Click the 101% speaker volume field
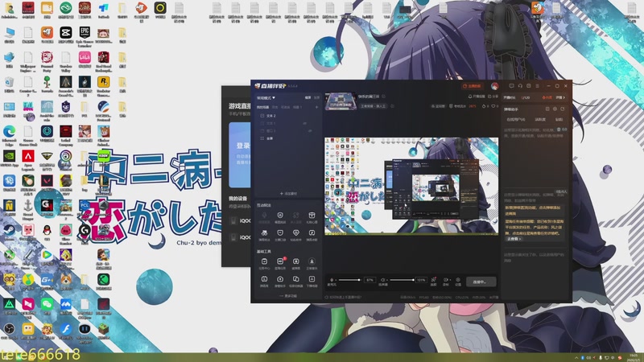This screenshot has height=362, width=644. point(421,280)
